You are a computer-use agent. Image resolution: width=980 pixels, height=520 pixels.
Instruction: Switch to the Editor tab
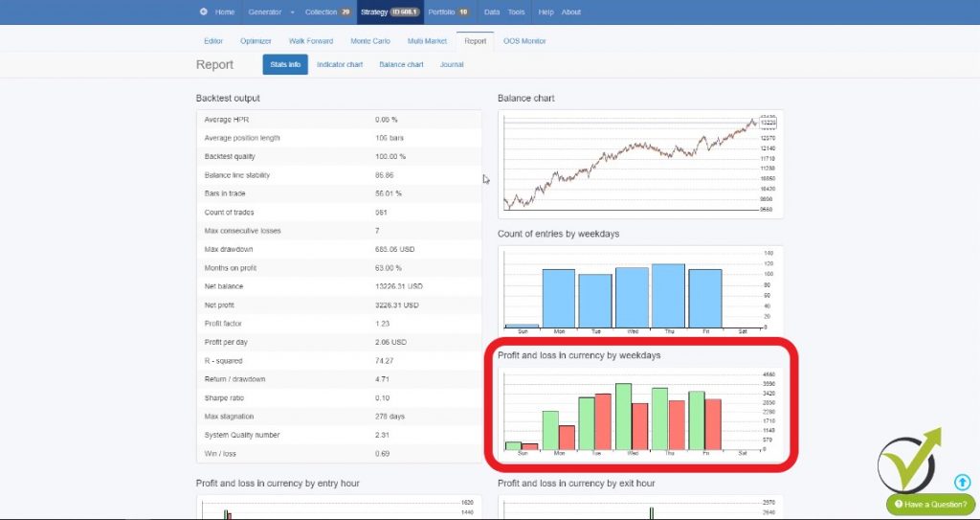point(213,40)
